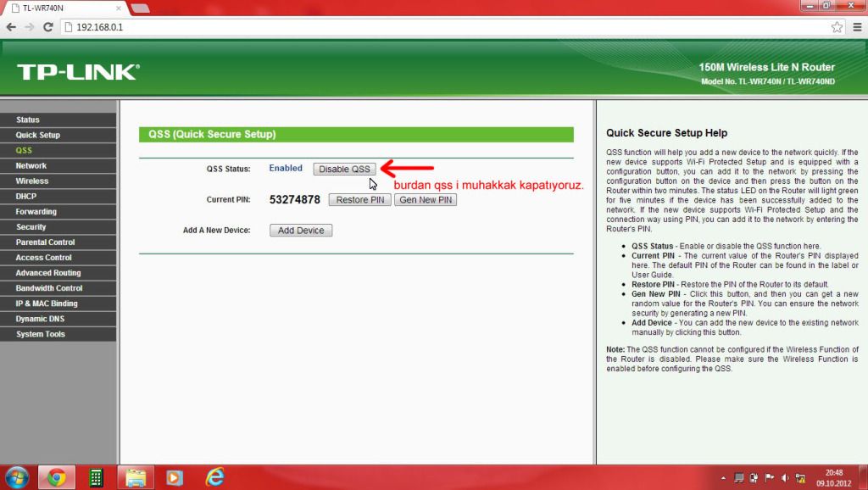Screen dimensions: 868x490
Task: Open Dynamic DNS settings
Action: [58, 319]
